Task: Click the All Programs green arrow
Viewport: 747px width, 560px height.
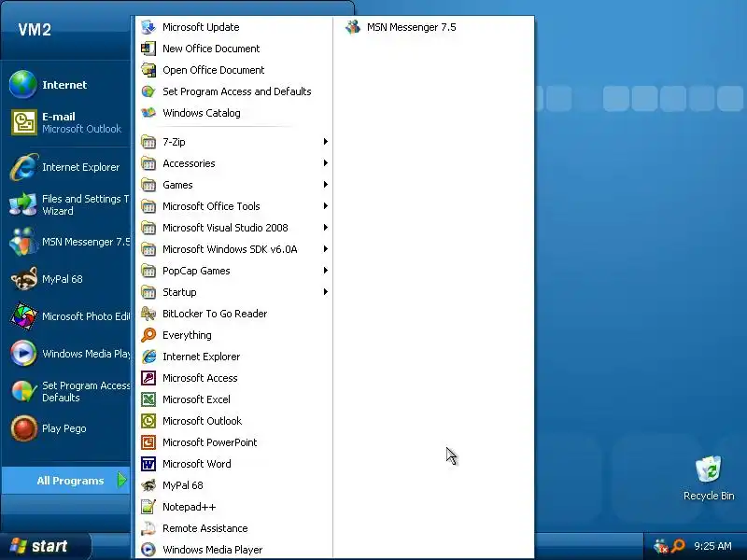Action: tap(122, 480)
